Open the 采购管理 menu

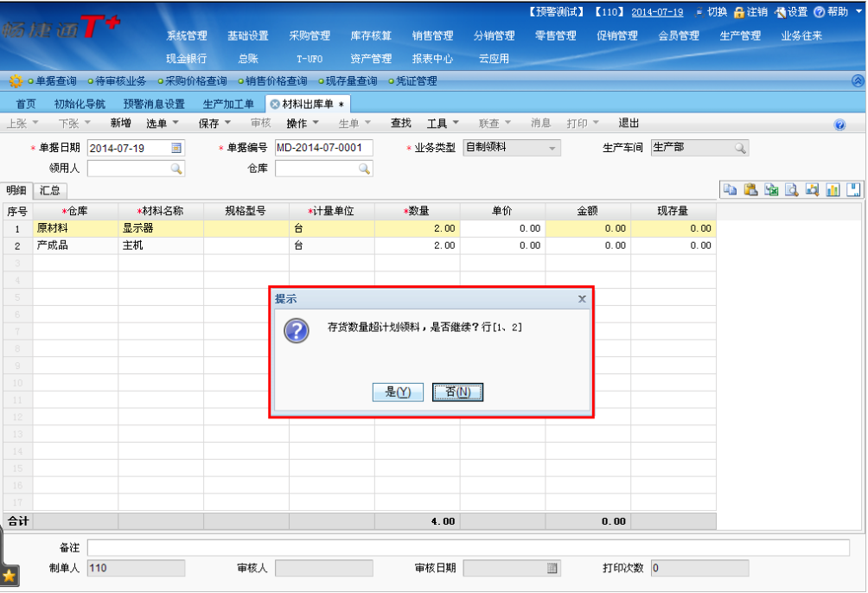(310, 35)
